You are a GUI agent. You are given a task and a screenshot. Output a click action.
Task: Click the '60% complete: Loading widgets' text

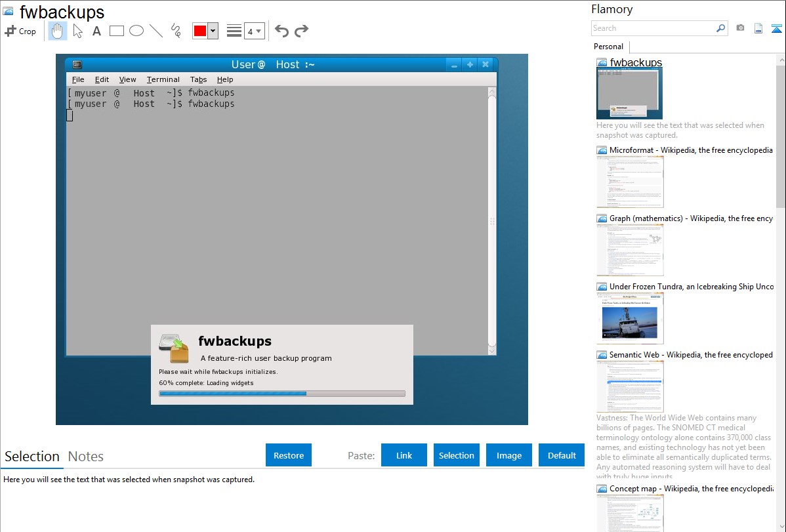coord(206,382)
